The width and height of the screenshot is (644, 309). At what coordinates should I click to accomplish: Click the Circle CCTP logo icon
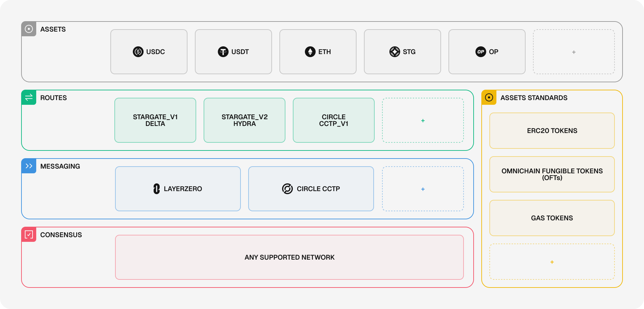pyautogui.click(x=287, y=189)
